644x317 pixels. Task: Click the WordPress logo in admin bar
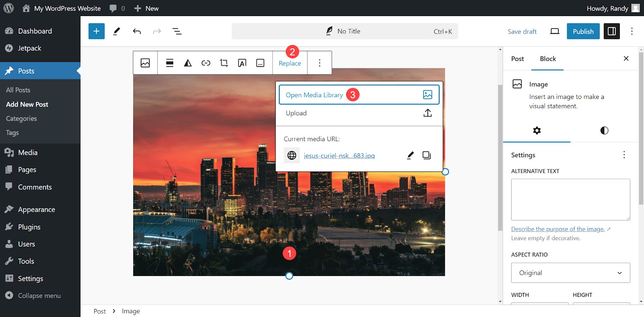[8, 8]
